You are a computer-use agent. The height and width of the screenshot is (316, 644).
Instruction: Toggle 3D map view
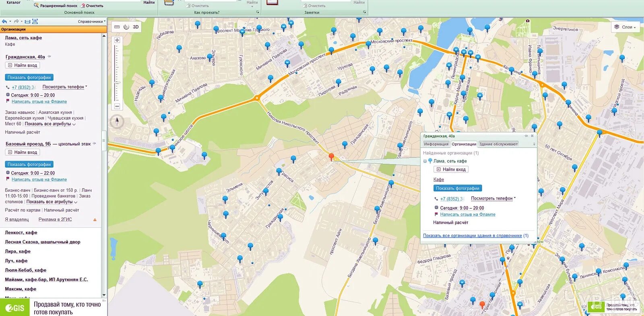[x=136, y=27]
